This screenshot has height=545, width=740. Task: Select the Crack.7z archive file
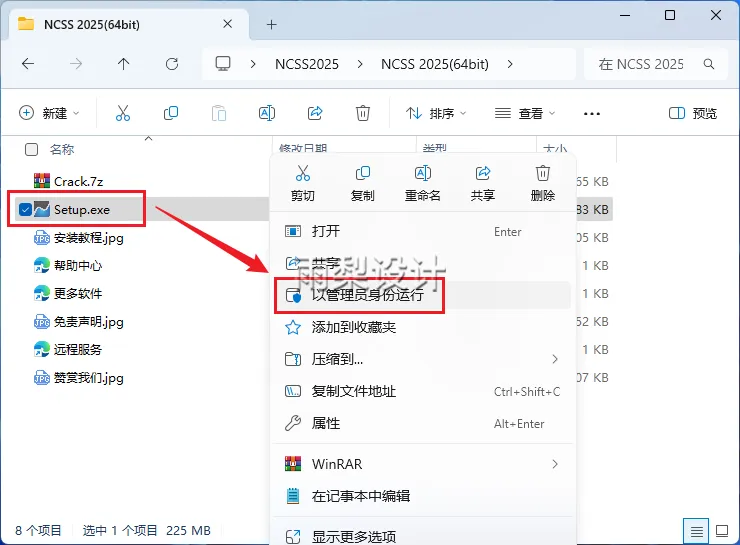[x=78, y=182]
